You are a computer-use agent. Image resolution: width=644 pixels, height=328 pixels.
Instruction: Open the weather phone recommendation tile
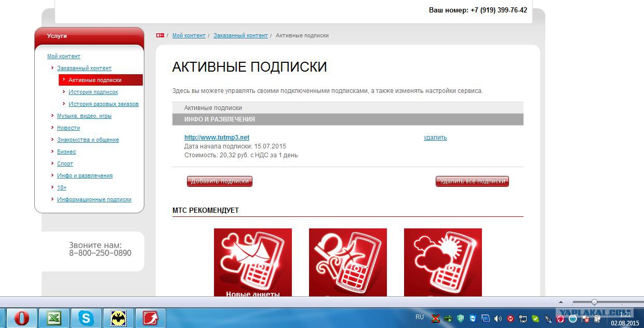click(x=443, y=263)
